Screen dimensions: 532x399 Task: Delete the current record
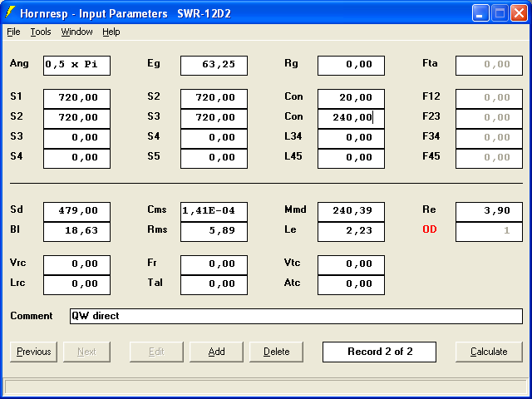(277, 352)
